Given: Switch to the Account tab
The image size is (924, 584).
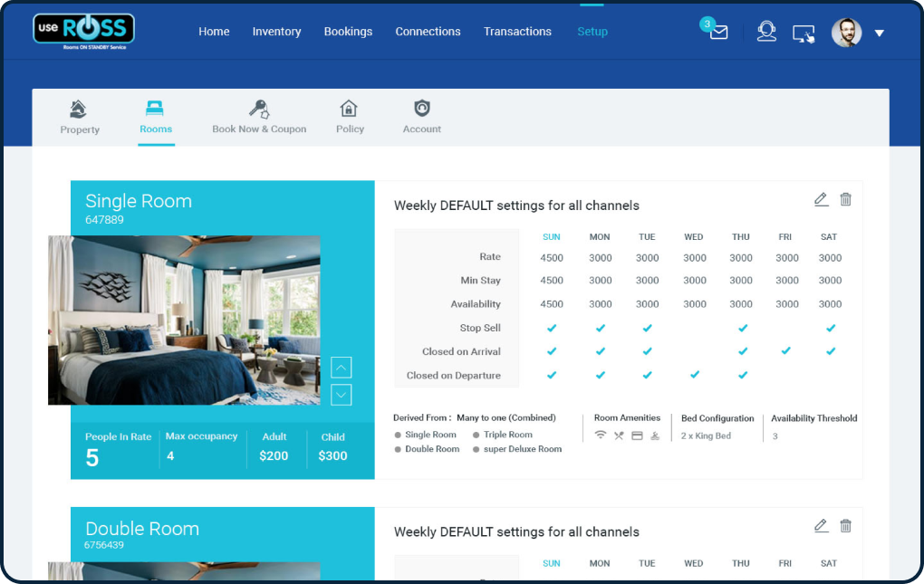Looking at the screenshot, I should (x=421, y=117).
